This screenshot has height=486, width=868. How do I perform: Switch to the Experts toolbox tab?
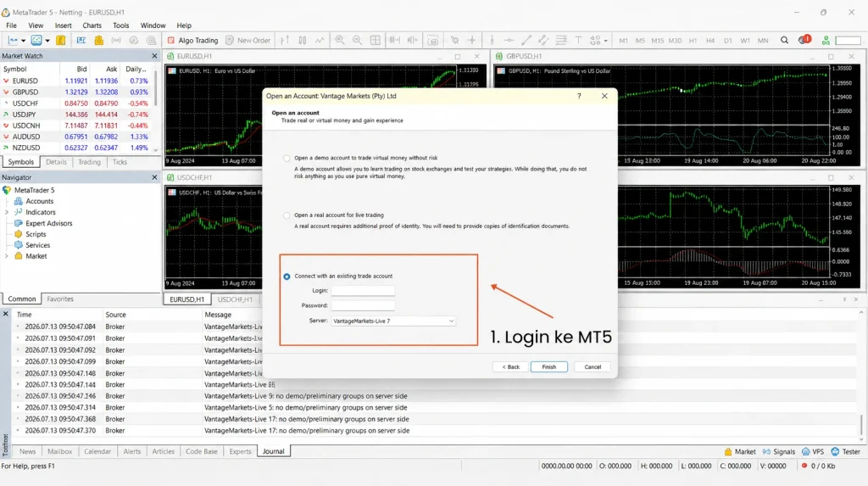tap(240, 451)
